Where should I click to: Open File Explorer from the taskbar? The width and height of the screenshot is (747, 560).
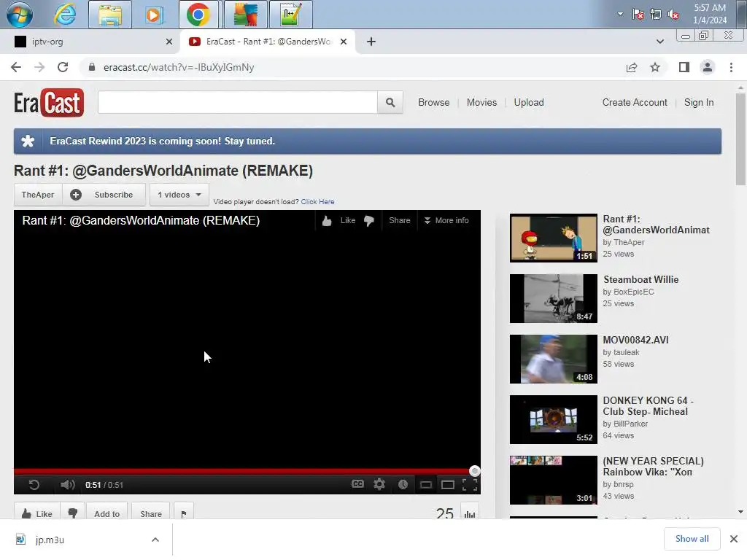[x=110, y=15]
